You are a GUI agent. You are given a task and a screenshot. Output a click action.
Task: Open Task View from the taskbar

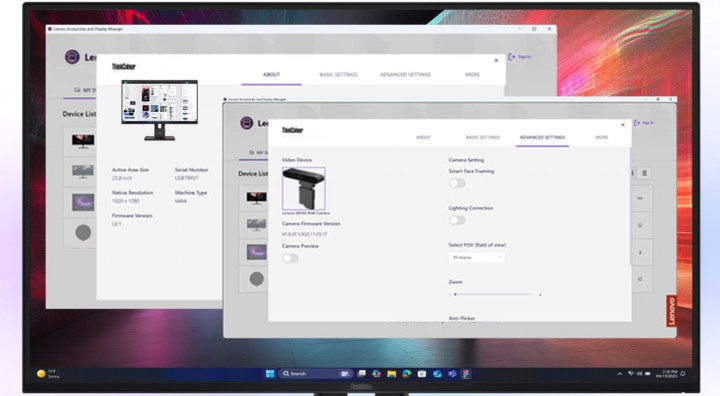coord(361,373)
